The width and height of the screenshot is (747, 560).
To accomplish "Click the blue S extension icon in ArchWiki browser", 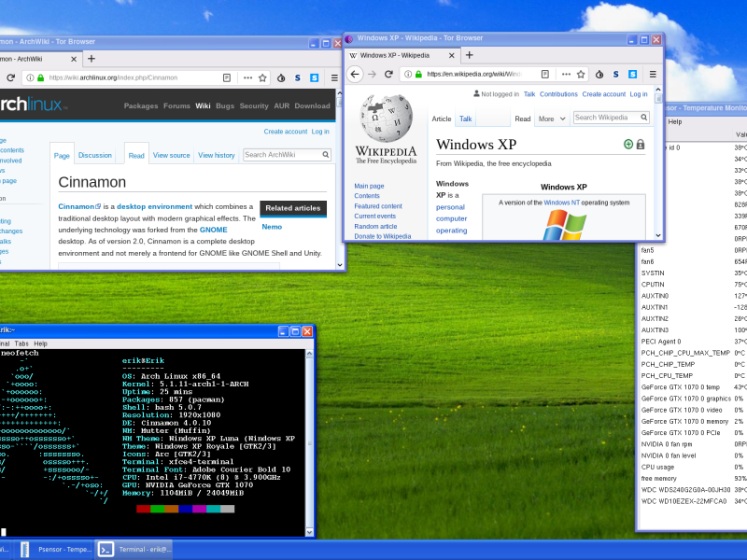I will click(x=314, y=77).
